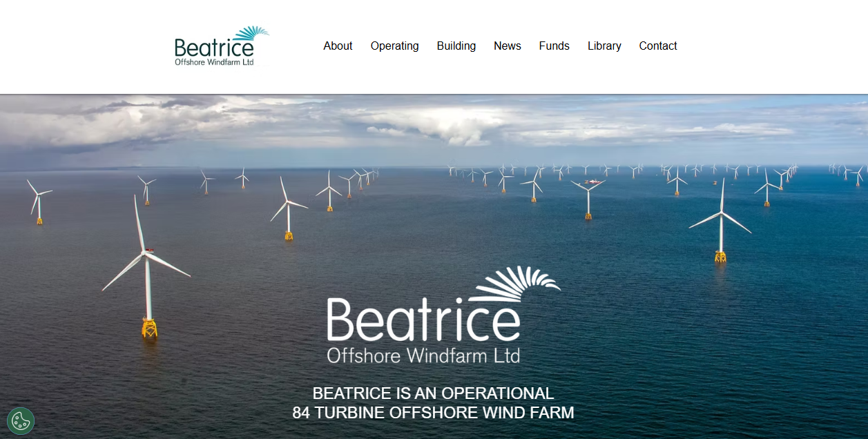Viewport: 868px width, 439px height.
Task: Open the Library section
Action: click(x=604, y=46)
